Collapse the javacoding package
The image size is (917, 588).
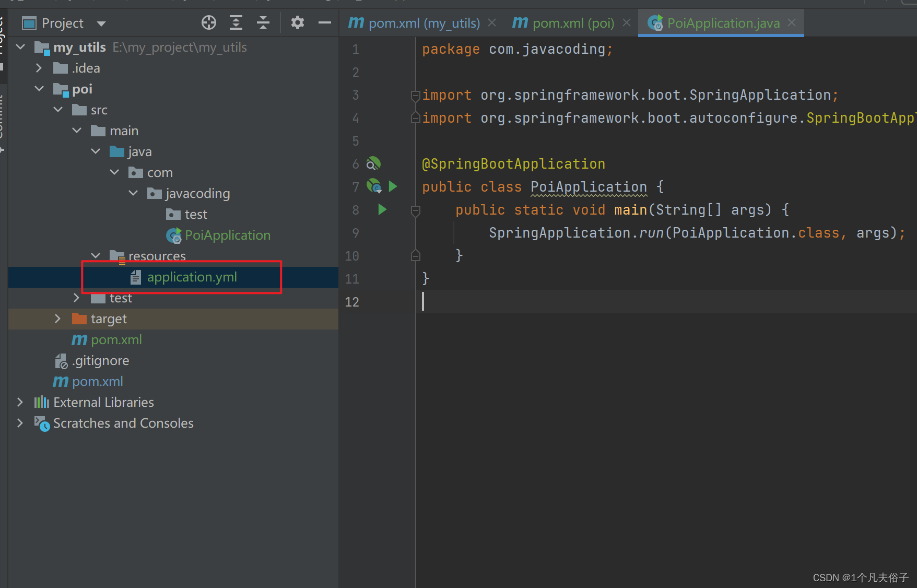tap(133, 193)
